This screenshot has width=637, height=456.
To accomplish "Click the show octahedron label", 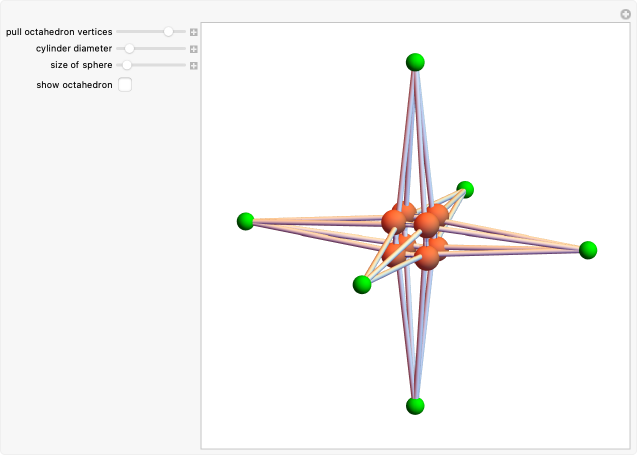I will (x=74, y=85).
